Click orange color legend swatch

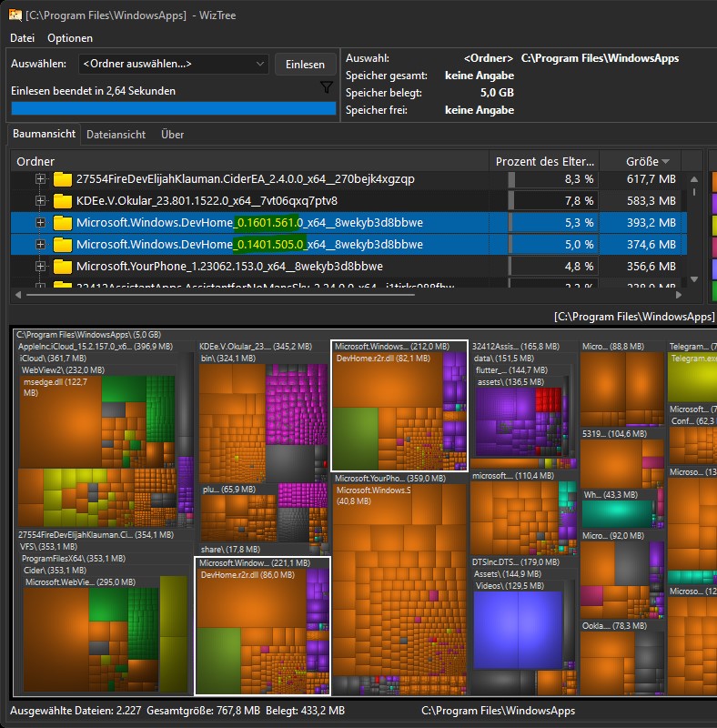tap(714, 182)
